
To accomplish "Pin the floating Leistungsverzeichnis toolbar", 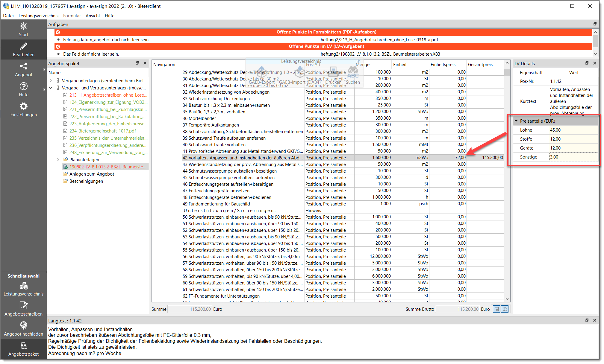I will point(358,61).
